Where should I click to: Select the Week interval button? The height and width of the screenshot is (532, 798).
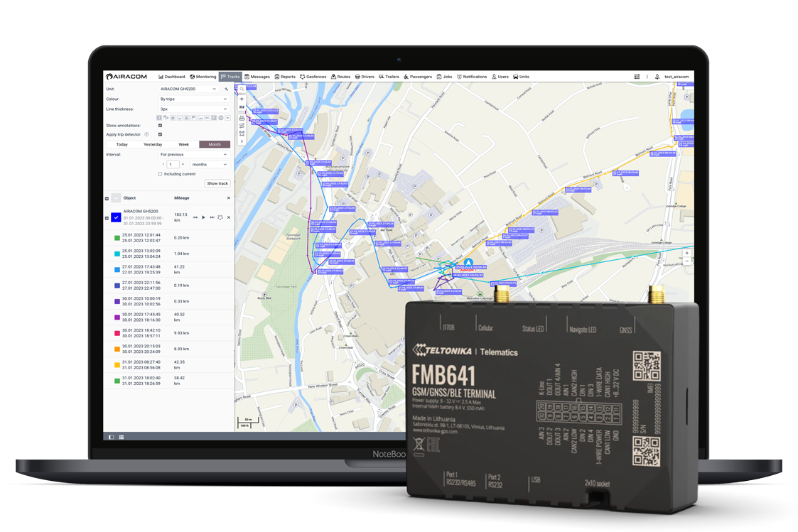click(x=184, y=144)
